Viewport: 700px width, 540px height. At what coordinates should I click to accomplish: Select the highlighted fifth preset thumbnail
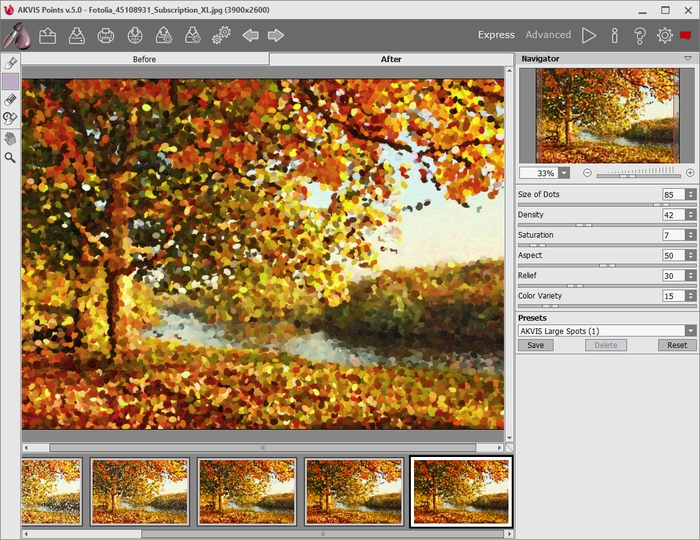461,491
